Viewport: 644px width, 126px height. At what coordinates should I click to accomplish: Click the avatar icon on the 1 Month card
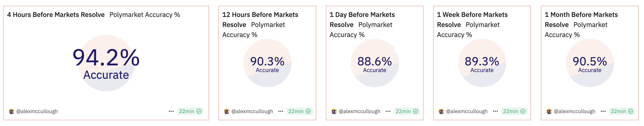click(549, 111)
